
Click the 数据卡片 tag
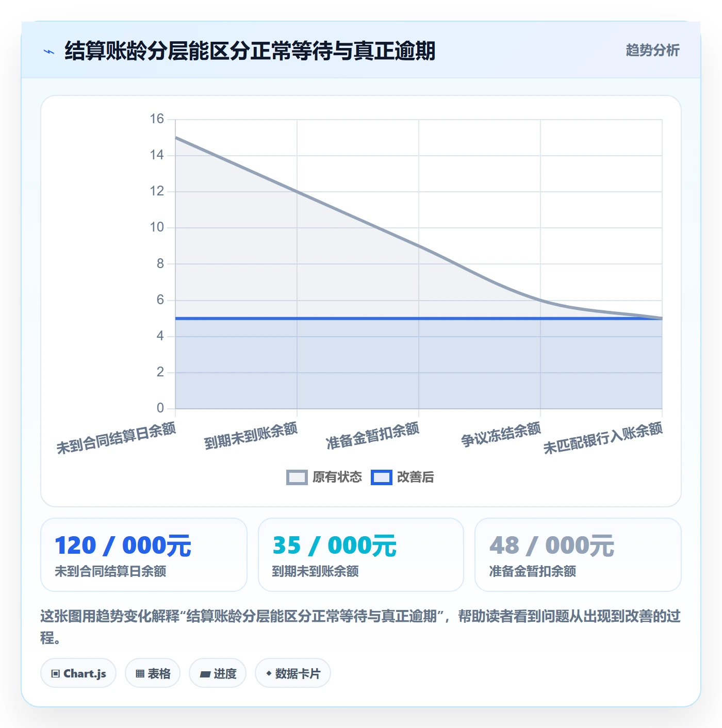(x=293, y=673)
